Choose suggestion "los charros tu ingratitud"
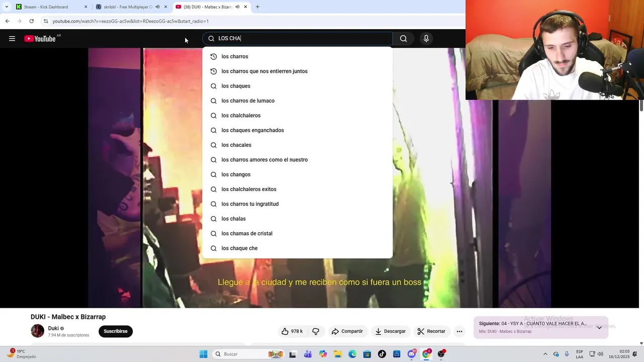 coord(297,204)
